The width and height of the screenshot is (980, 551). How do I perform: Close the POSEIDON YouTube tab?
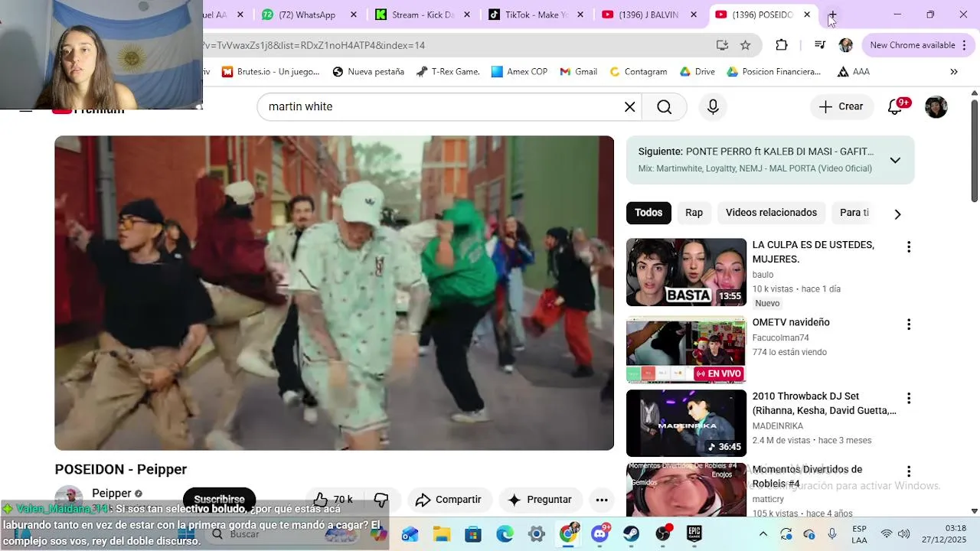click(807, 15)
